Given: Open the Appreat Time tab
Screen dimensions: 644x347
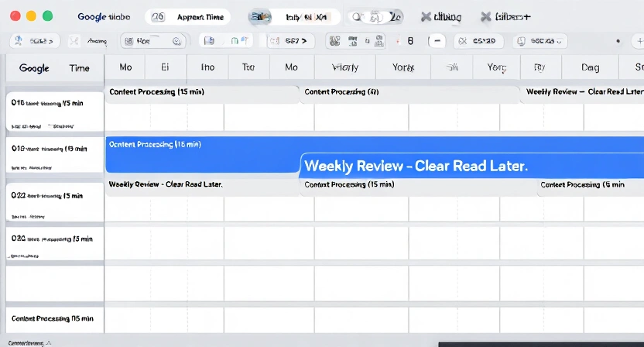Looking at the screenshot, I should [187, 17].
